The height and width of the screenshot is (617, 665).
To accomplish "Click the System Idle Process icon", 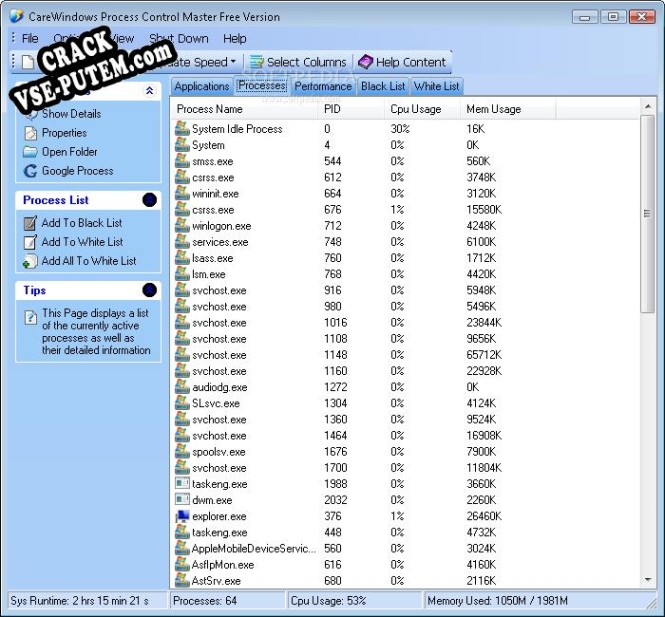I will point(182,128).
